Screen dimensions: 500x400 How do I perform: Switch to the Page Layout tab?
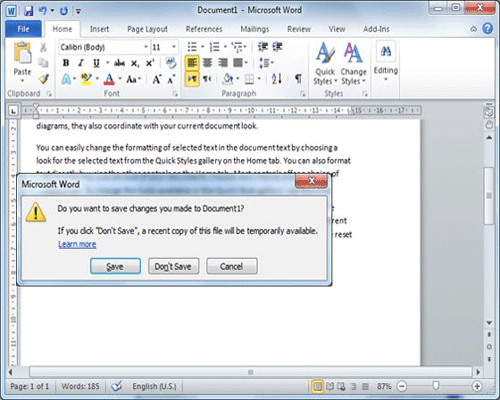[147, 29]
